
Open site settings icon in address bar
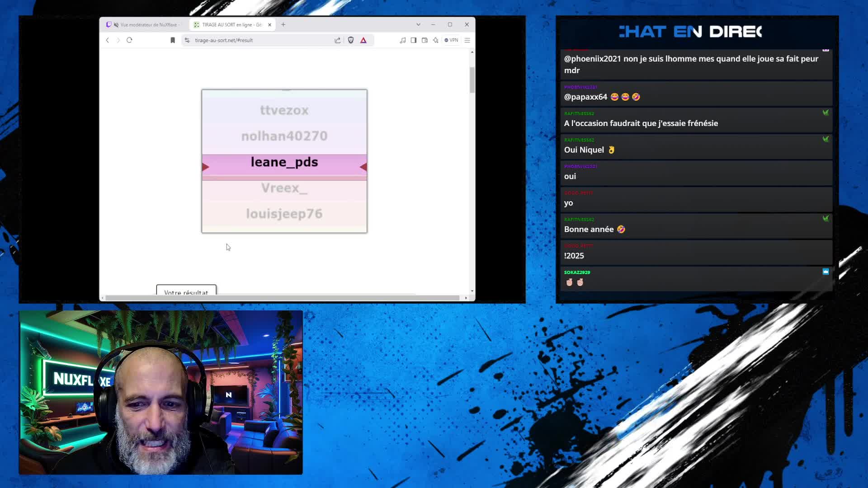tap(187, 40)
